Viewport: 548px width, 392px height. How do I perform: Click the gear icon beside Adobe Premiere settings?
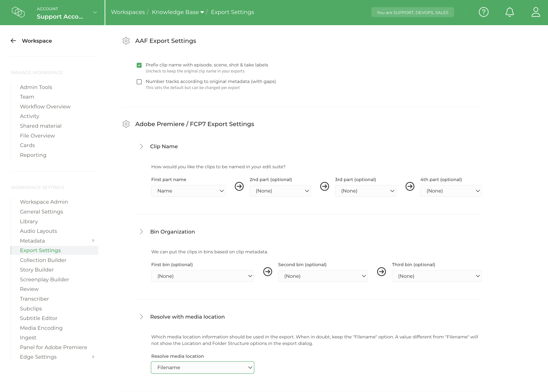point(126,124)
